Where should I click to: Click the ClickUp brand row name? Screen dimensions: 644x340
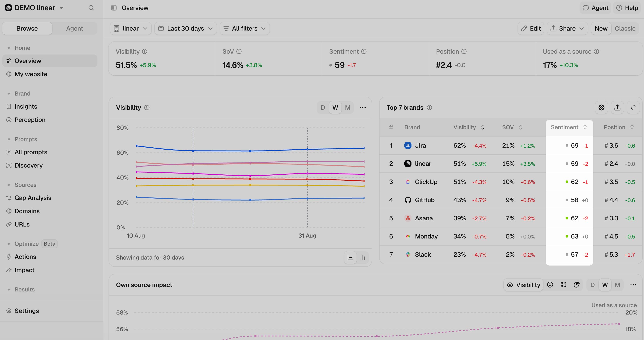click(x=426, y=182)
